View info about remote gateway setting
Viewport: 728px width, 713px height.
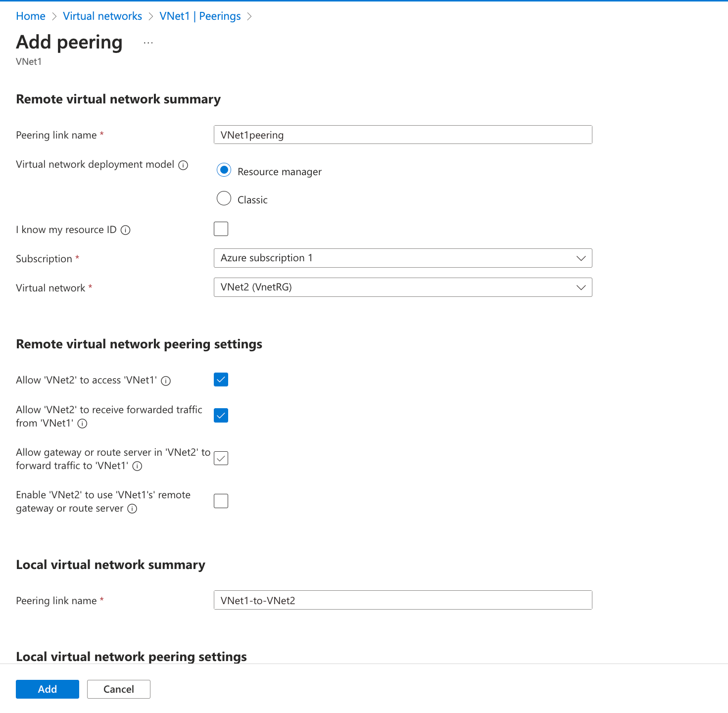[x=132, y=509]
